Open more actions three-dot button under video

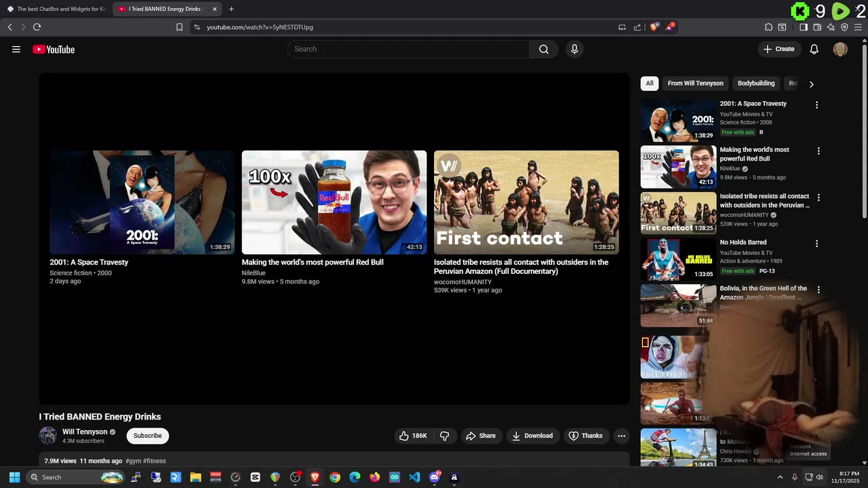click(621, 436)
